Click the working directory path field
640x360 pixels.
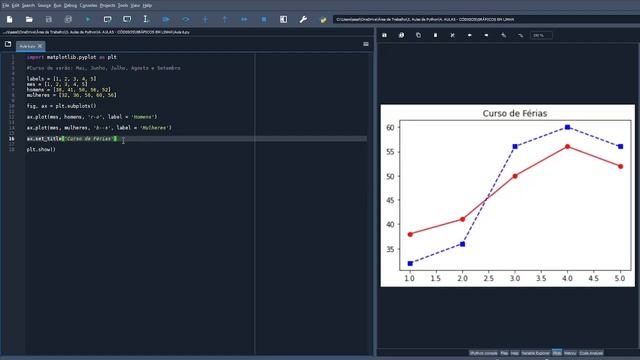486,19
